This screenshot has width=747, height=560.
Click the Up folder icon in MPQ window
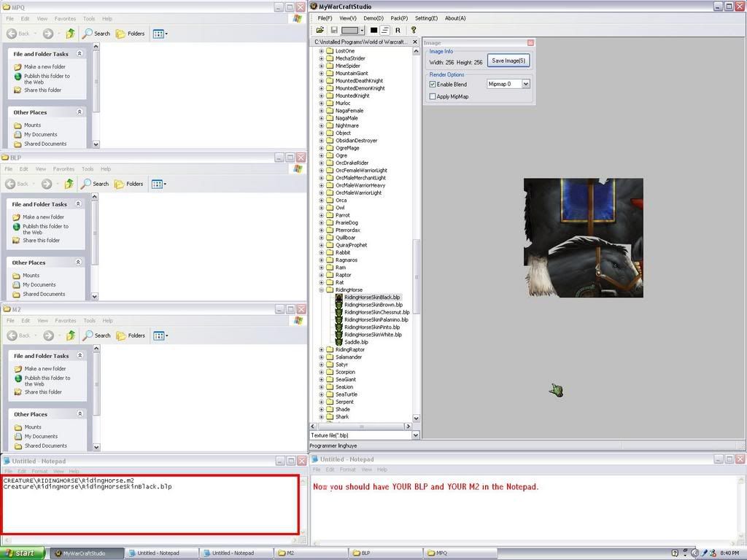[71, 34]
